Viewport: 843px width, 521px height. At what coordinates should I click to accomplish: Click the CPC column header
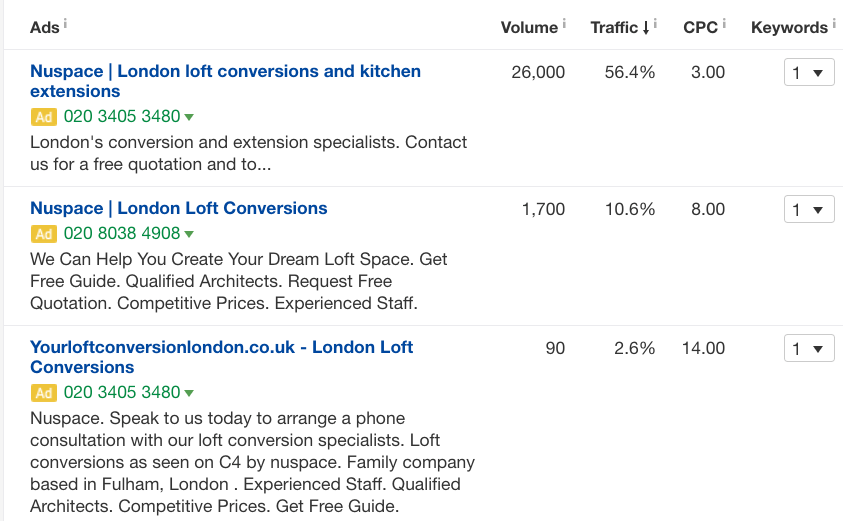(x=700, y=28)
